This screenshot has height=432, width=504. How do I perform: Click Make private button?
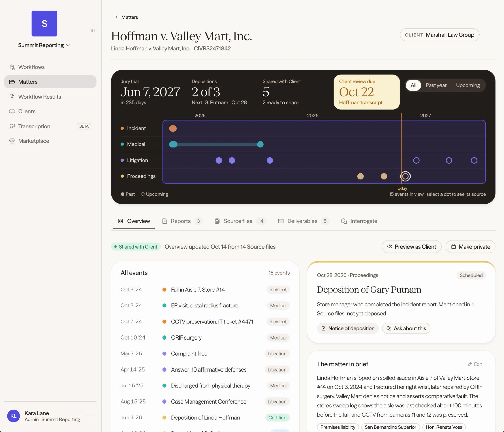point(470,247)
